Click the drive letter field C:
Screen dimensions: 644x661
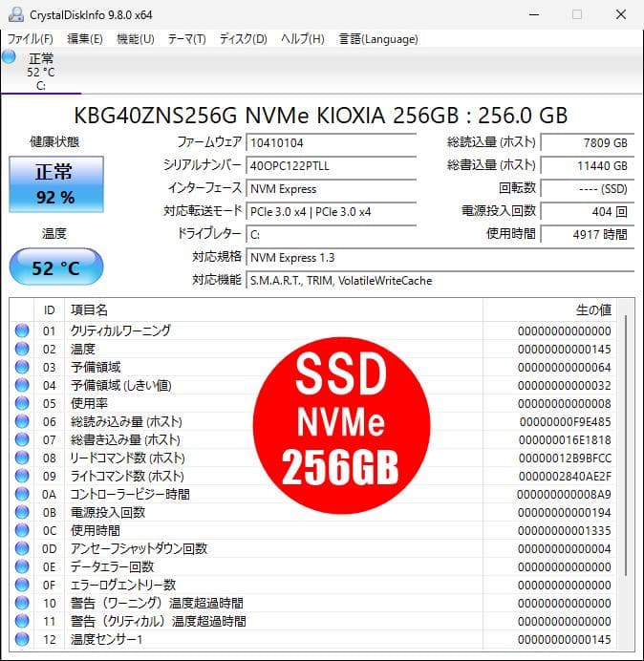coord(332,234)
